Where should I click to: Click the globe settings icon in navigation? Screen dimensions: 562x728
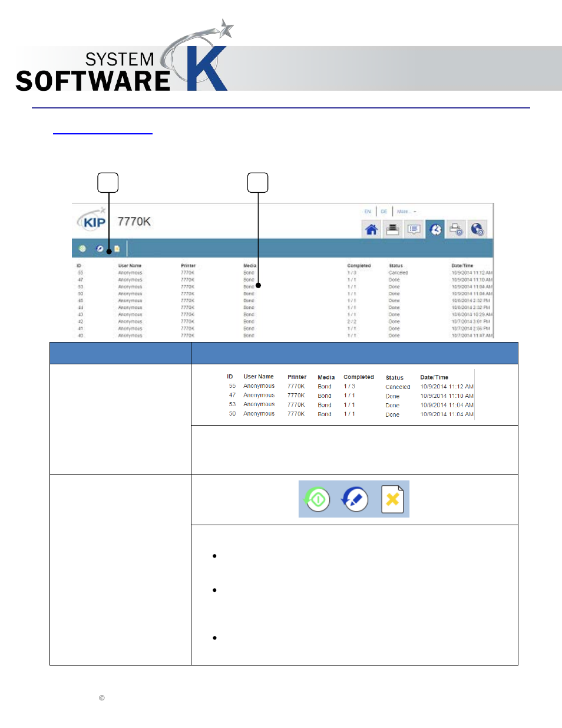pyautogui.click(x=477, y=229)
